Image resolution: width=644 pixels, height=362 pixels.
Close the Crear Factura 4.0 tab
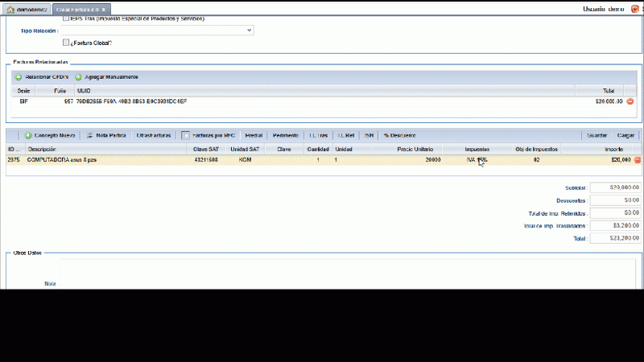pyautogui.click(x=103, y=9)
